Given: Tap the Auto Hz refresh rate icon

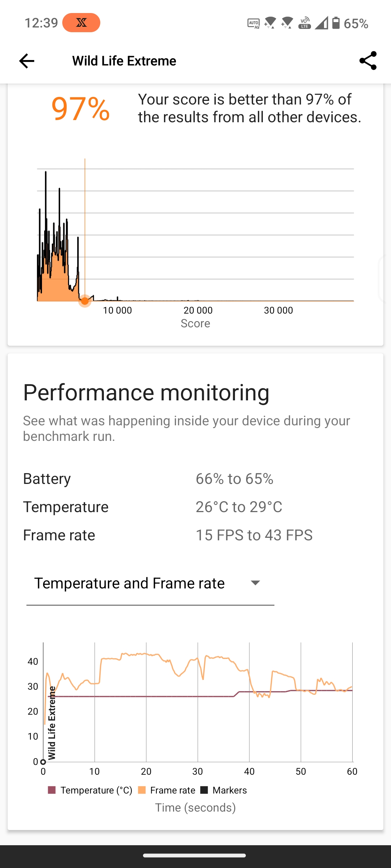Looking at the screenshot, I should [x=253, y=24].
